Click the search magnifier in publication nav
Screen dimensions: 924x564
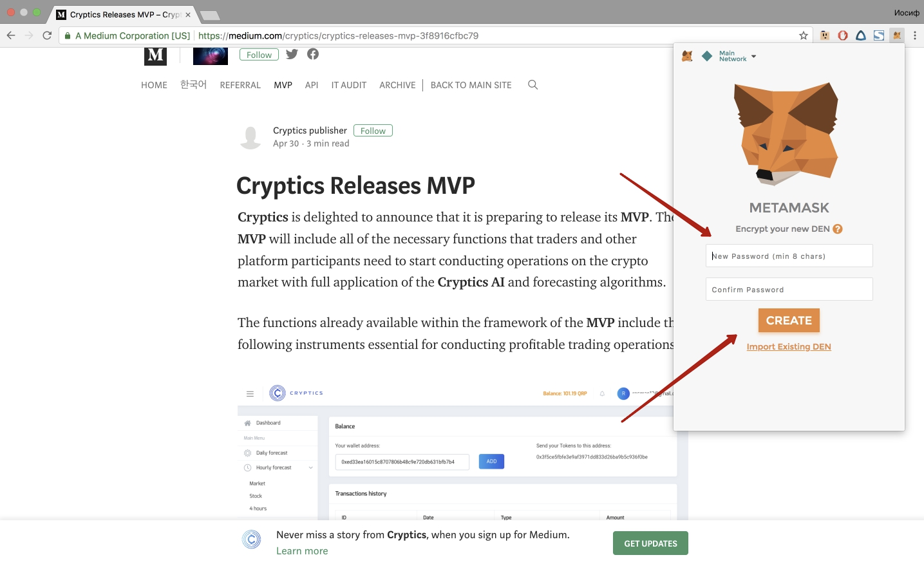click(533, 84)
